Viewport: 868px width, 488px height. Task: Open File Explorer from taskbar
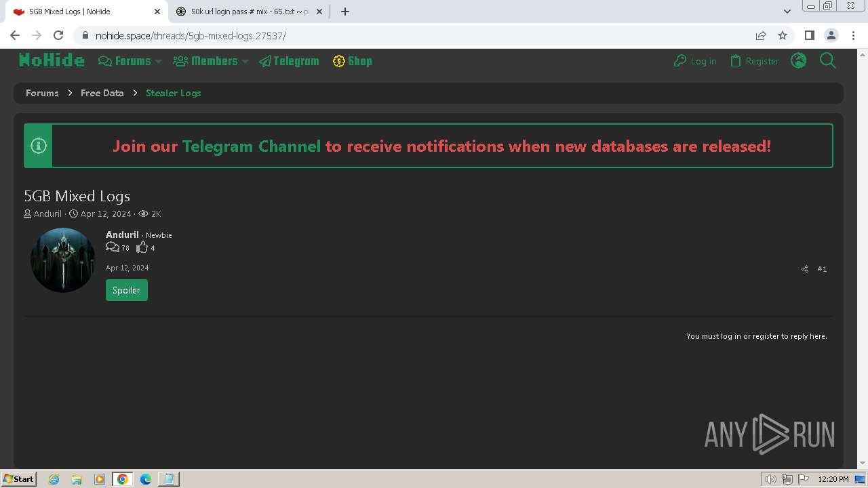click(77, 479)
